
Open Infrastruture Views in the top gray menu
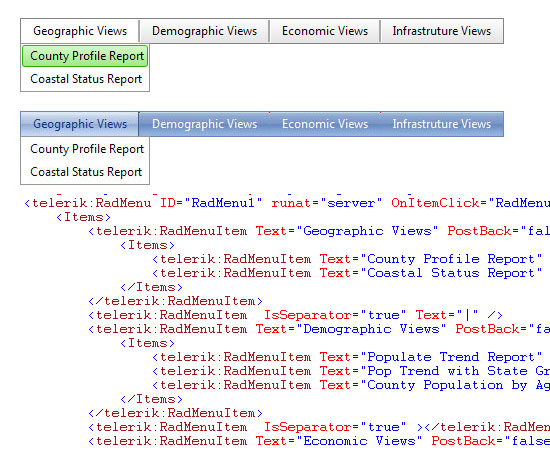pyautogui.click(x=442, y=31)
